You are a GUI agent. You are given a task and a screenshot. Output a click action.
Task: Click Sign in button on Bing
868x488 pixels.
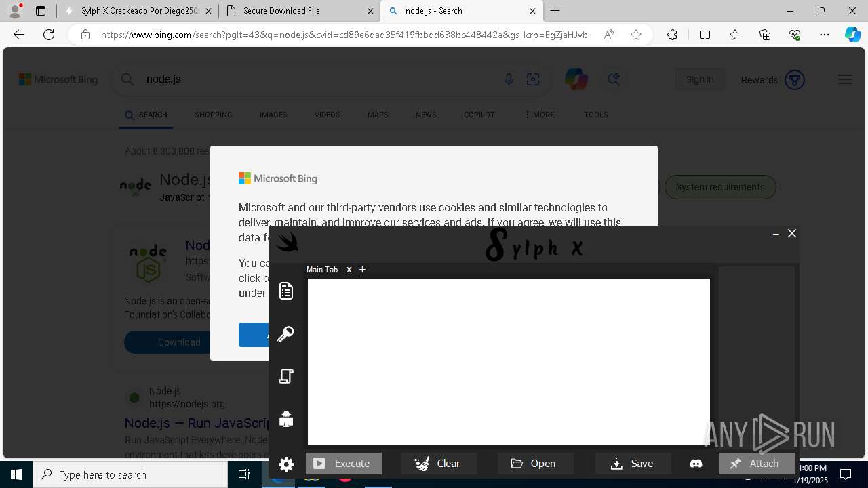[700, 79]
